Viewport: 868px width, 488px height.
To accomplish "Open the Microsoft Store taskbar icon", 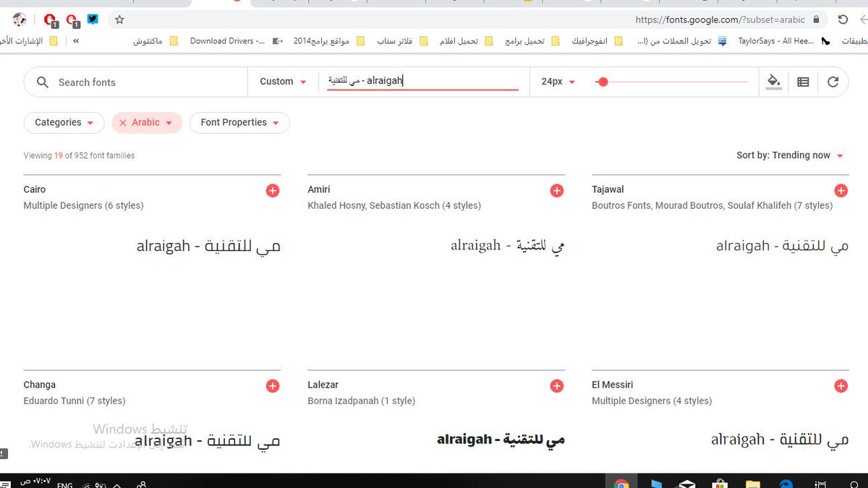I will [x=720, y=483].
